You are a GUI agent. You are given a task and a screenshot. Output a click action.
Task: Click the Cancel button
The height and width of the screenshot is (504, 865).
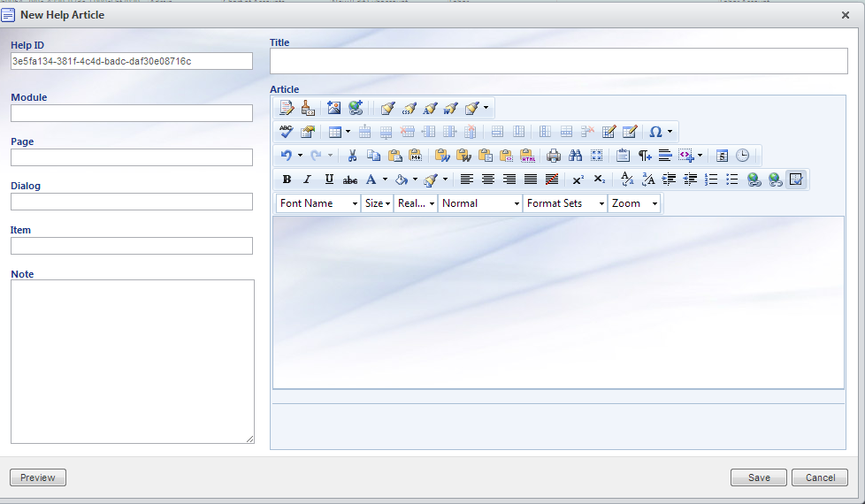click(x=820, y=477)
